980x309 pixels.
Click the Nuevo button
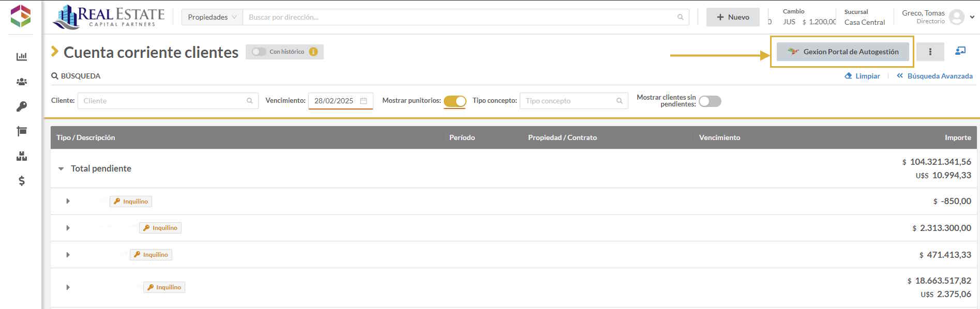coord(733,17)
